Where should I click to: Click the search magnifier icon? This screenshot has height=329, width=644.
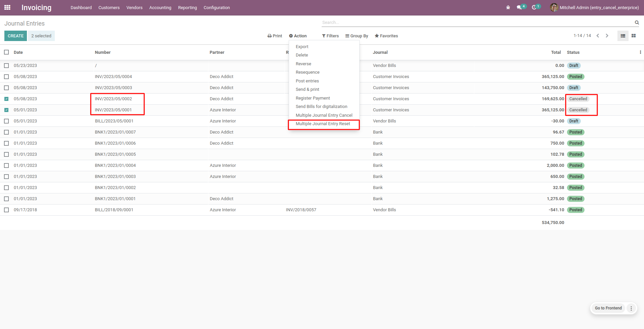(x=637, y=23)
